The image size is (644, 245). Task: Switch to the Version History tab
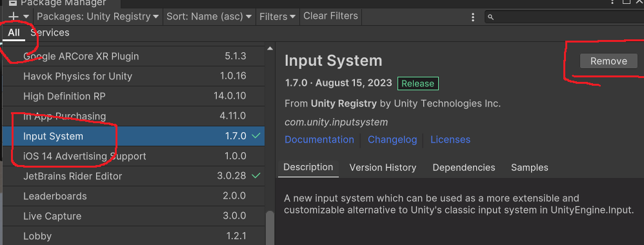[x=383, y=168]
